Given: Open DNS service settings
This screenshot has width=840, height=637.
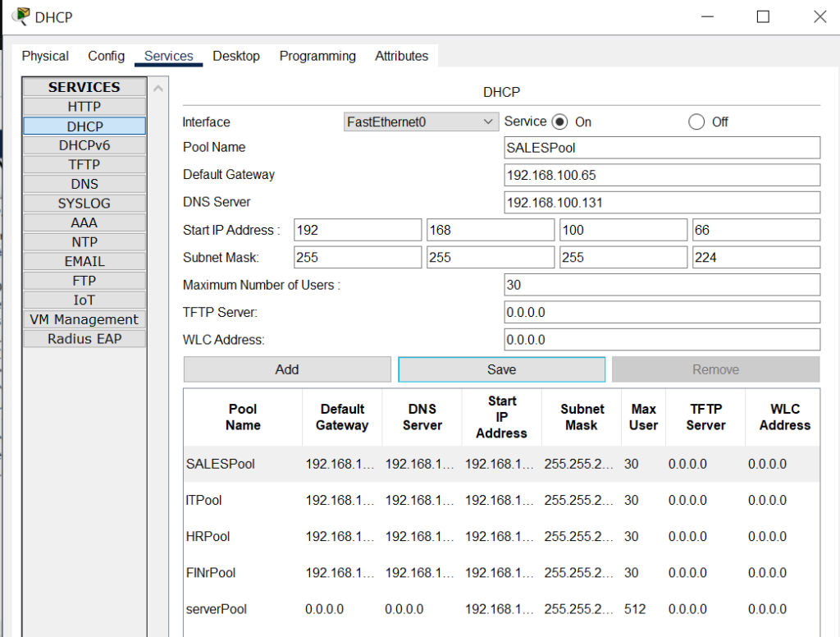Looking at the screenshot, I should 84,184.
